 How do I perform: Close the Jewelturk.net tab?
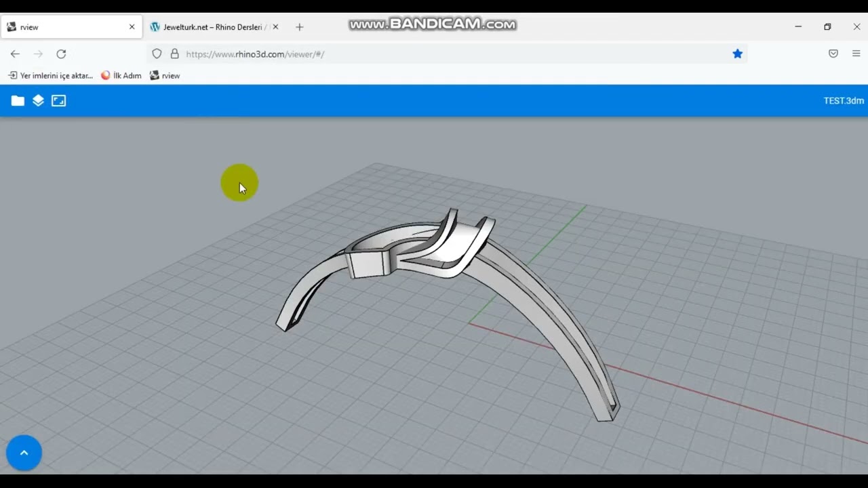tap(275, 27)
